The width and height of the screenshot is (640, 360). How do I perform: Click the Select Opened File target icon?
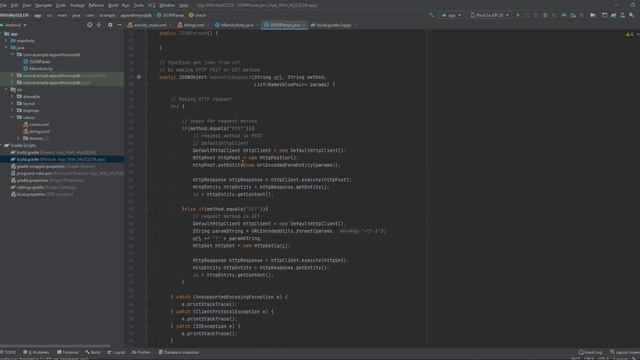tap(89, 25)
